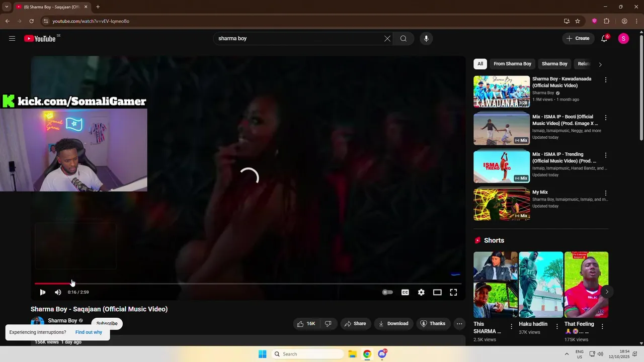Open Kawadanaada video thumbnail
The height and width of the screenshot is (362, 644).
coord(502,92)
